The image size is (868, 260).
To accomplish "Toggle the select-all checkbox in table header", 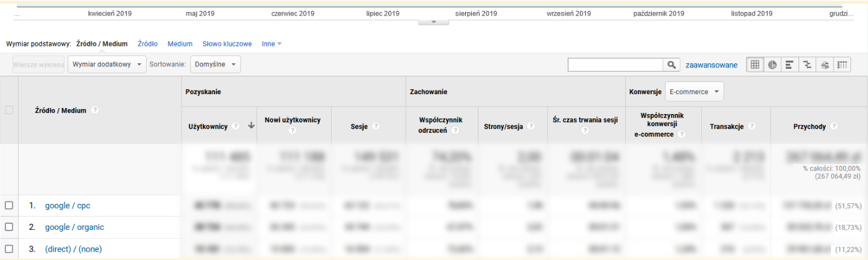I will tap(9, 110).
